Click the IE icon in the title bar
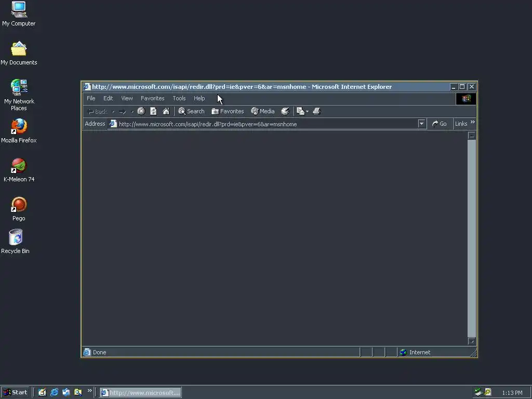532x399 pixels. pyautogui.click(x=87, y=87)
